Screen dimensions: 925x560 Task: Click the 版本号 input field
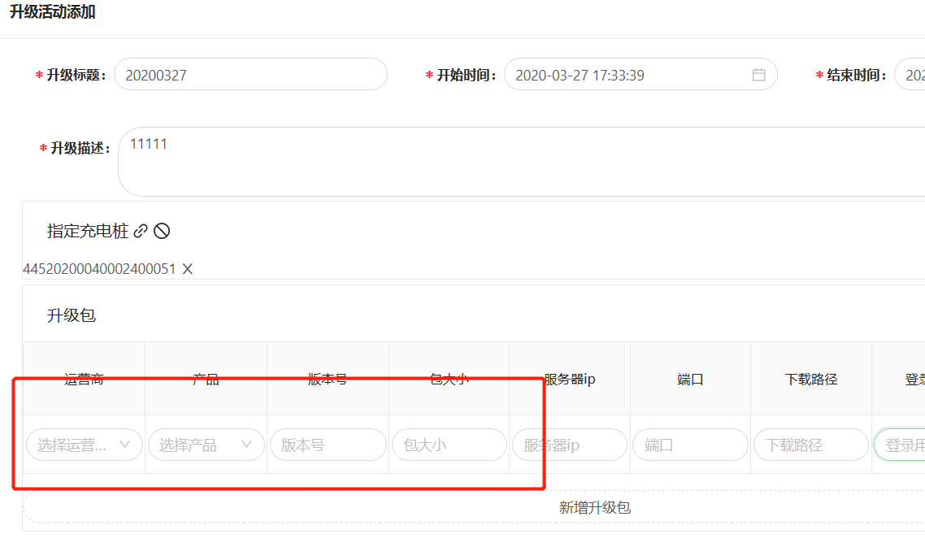coord(328,445)
